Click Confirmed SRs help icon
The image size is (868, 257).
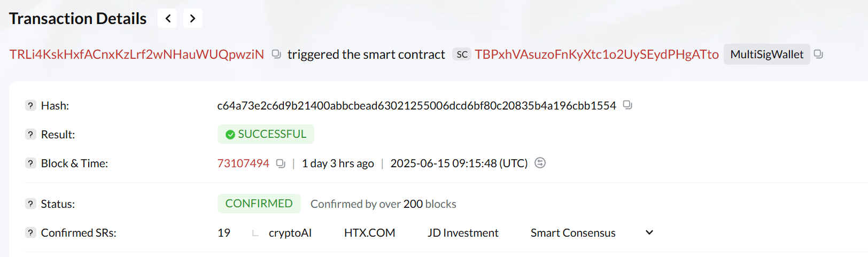(30, 233)
